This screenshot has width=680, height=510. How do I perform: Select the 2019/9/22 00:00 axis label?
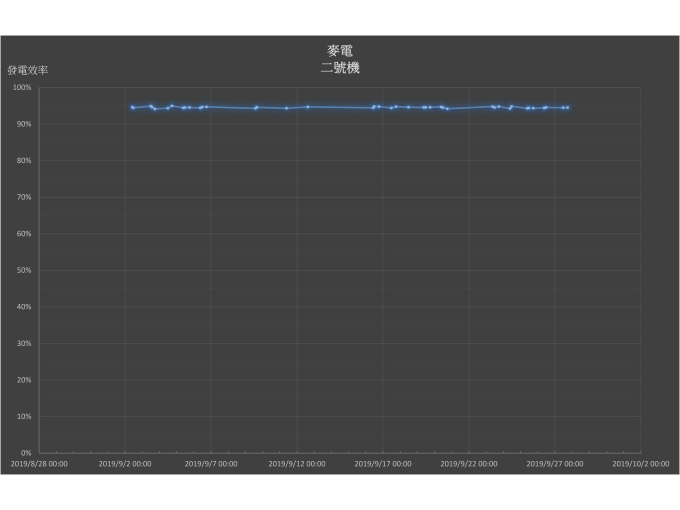(469, 464)
